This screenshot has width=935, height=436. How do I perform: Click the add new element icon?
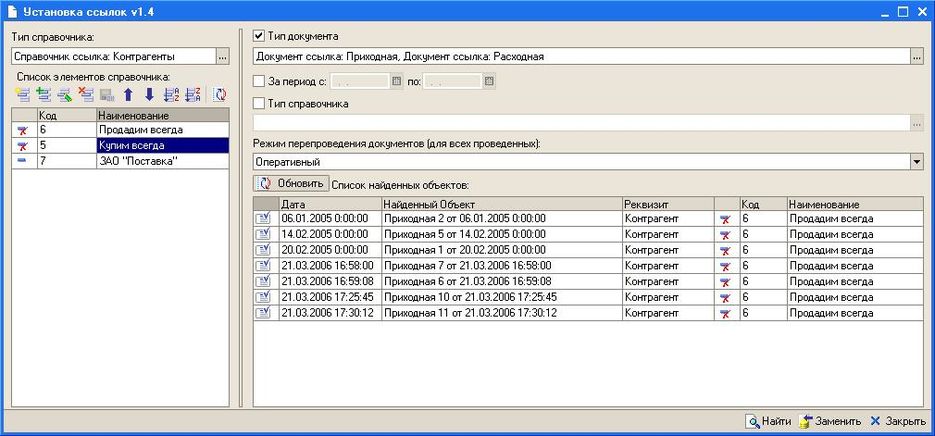click(22, 95)
